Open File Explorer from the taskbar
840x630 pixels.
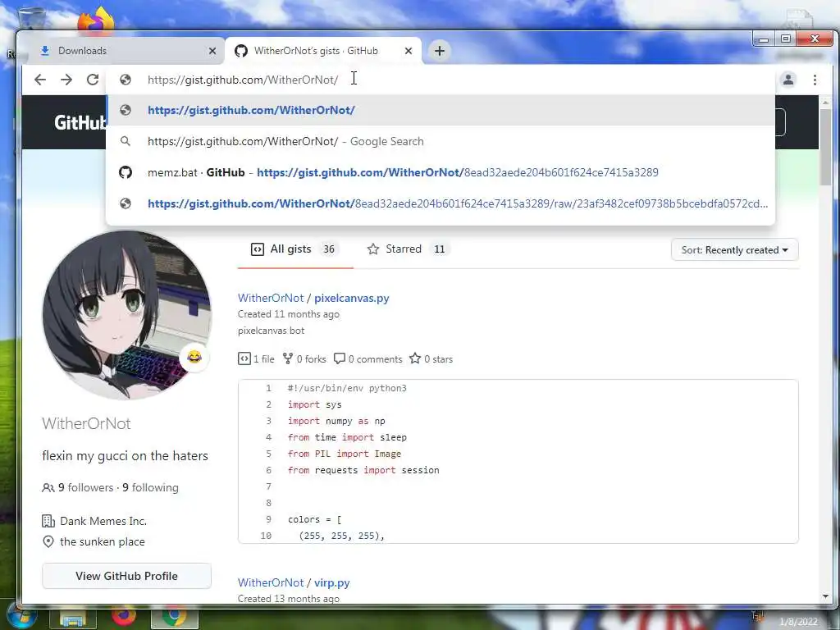(73, 619)
